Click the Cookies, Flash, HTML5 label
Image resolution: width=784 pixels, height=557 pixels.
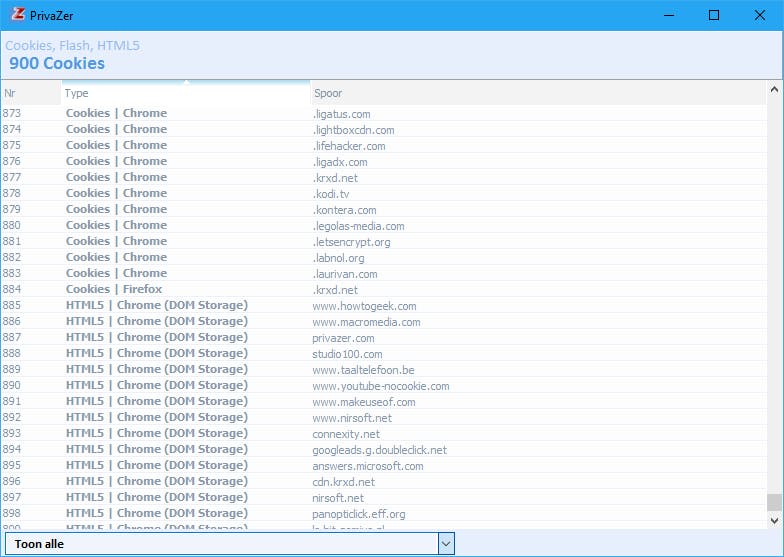coord(72,46)
